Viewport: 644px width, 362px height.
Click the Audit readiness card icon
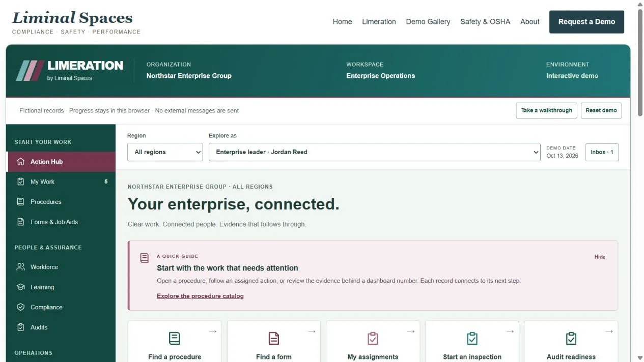pyautogui.click(x=571, y=338)
